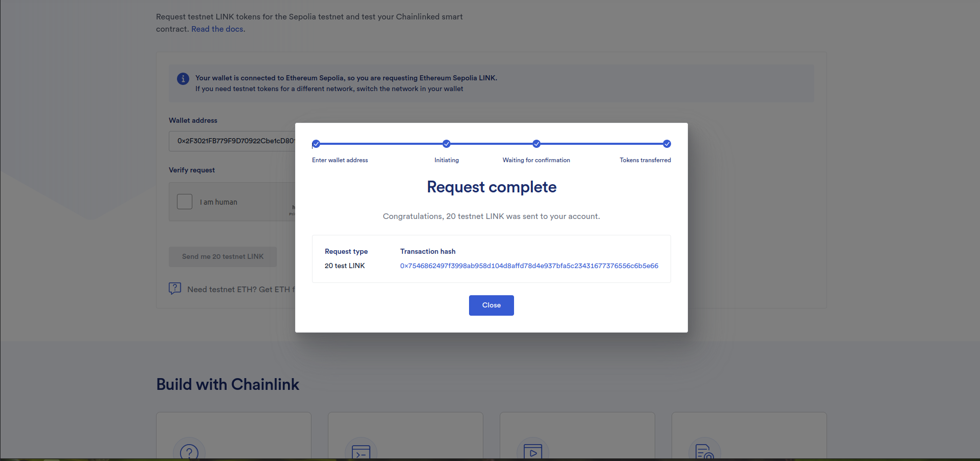Image resolution: width=980 pixels, height=461 pixels.
Task: Click the Build with Chainlink heading
Action: (x=228, y=384)
